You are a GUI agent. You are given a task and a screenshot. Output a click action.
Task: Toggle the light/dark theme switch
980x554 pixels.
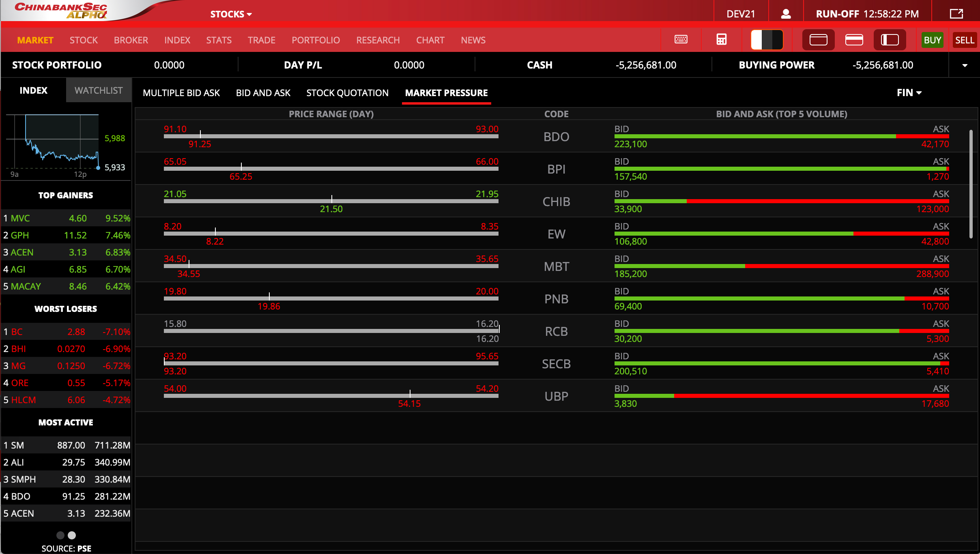[x=767, y=40]
